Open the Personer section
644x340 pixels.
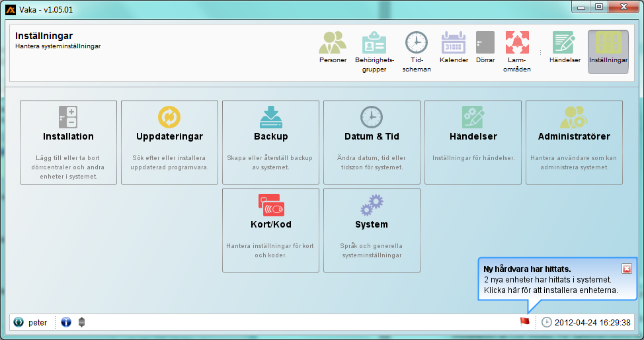(333, 47)
